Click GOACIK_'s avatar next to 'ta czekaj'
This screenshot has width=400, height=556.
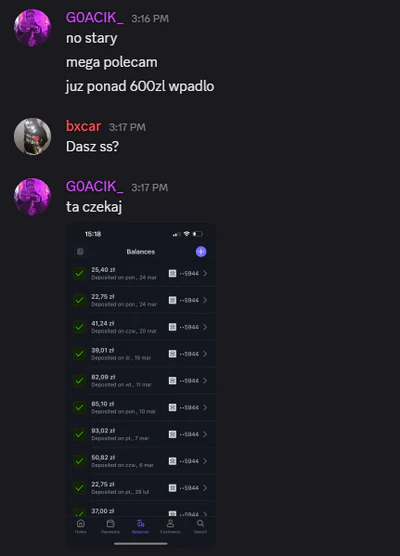[x=32, y=196]
